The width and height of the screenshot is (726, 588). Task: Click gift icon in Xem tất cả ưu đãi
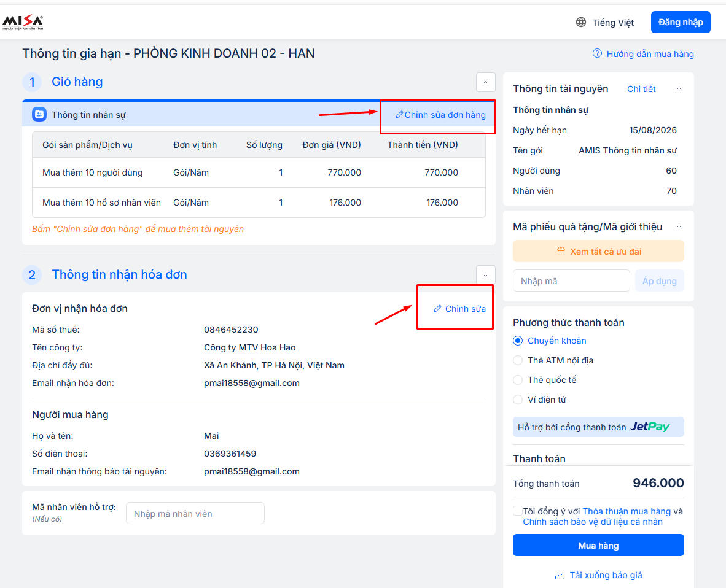point(561,252)
